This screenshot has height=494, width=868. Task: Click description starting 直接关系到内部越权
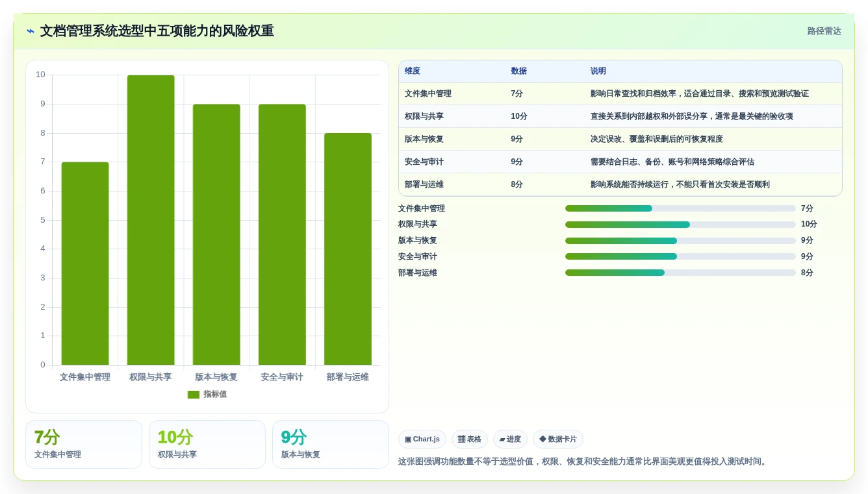(x=691, y=117)
